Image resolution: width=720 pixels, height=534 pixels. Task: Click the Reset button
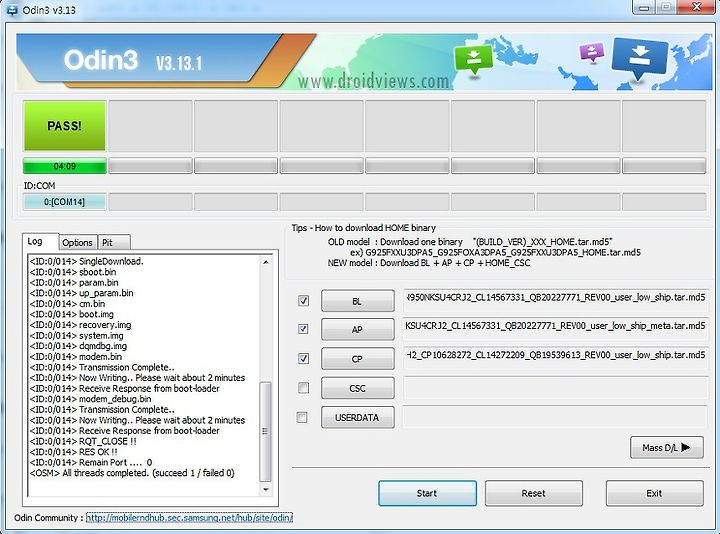coord(534,493)
